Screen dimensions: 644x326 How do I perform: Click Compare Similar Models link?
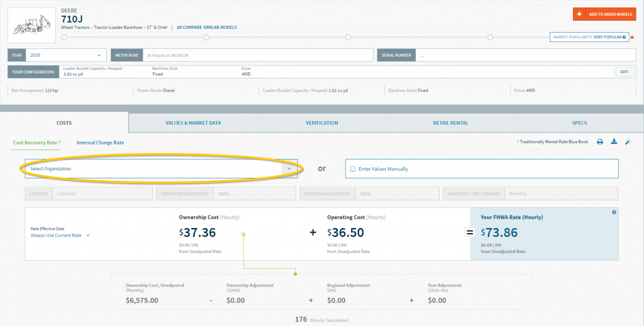pos(207,28)
